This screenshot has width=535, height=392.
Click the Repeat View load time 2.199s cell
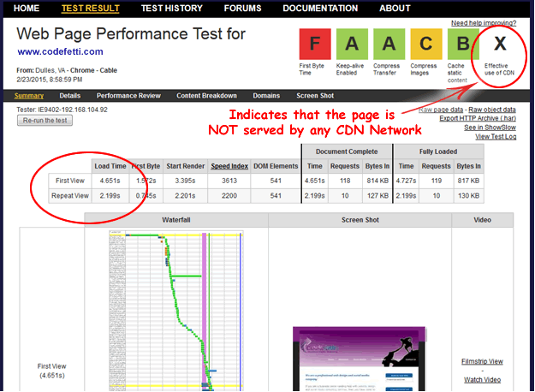[110, 196]
